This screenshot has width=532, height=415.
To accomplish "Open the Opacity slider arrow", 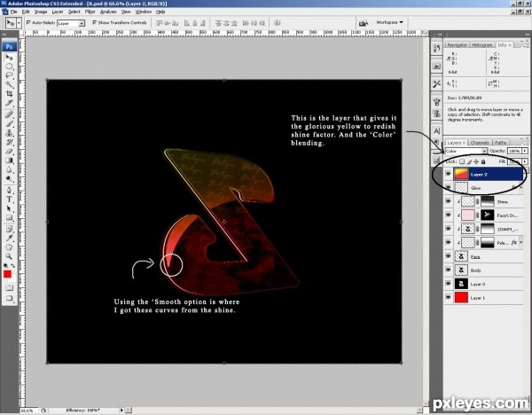I will [x=525, y=151].
